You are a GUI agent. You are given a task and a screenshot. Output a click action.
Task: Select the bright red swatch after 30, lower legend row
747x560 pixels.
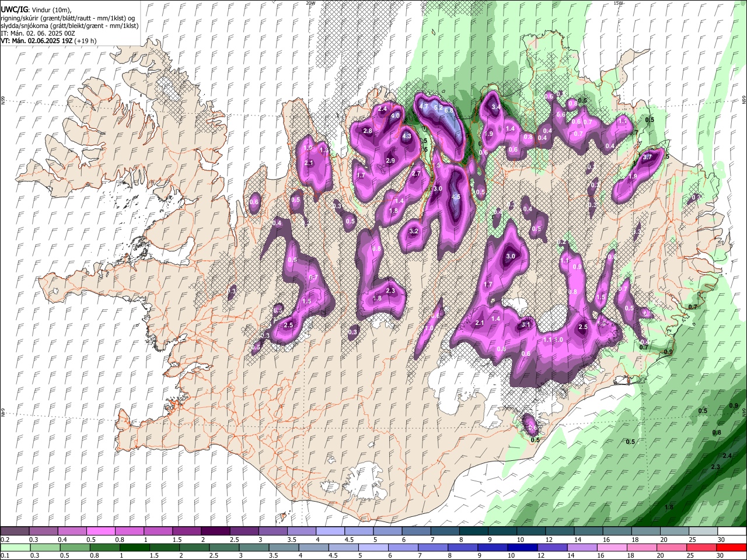click(732, 548)
